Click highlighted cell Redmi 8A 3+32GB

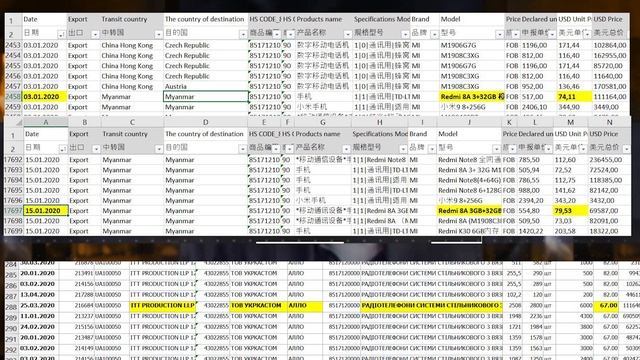pyautogui.click(x=471, y=97)
